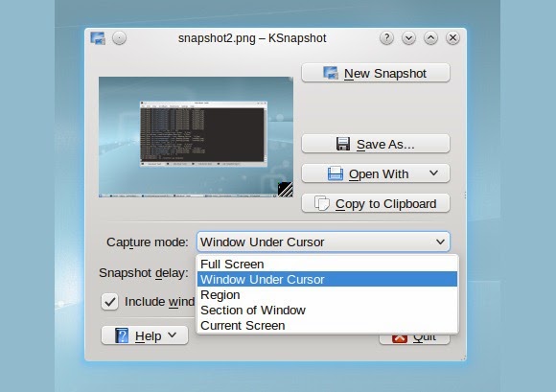Minimize with the down-chevron title button

[408, 38]
